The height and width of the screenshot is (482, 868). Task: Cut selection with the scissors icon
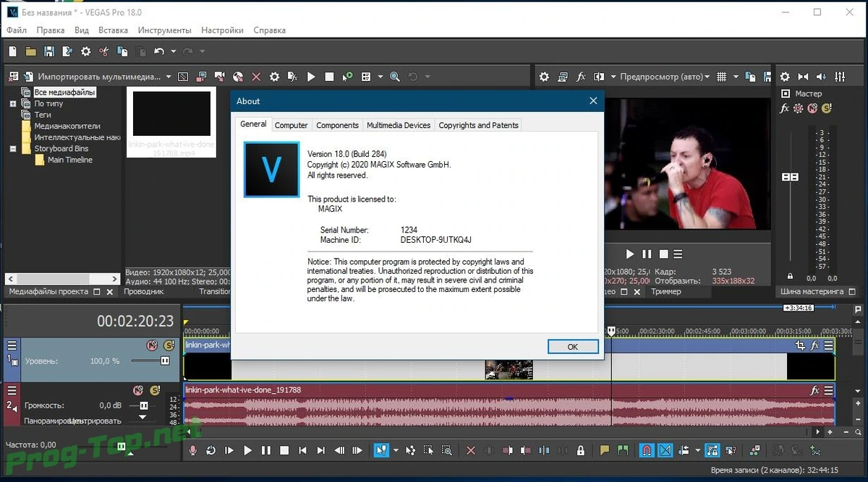coord(104,51)
